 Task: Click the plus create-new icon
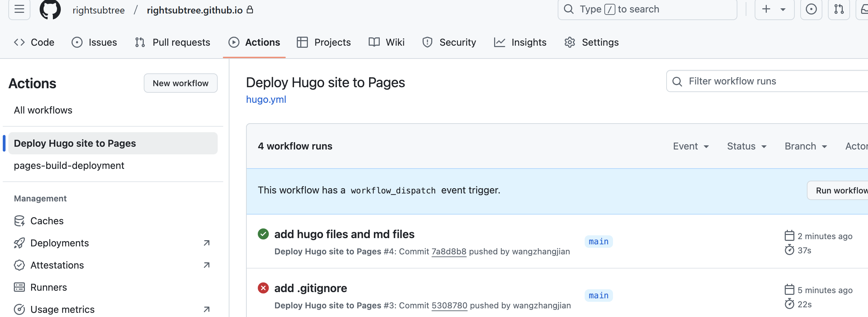tap(766, 9)
